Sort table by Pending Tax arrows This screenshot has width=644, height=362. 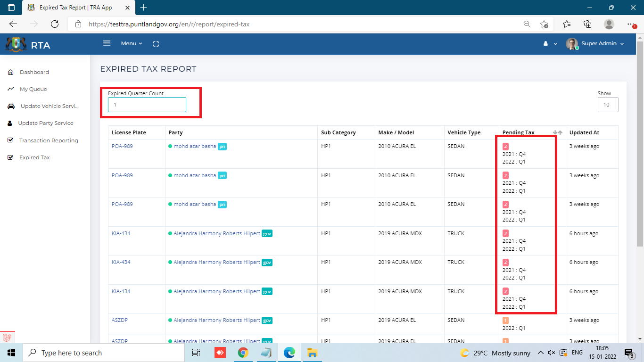[x=557, y=132]
